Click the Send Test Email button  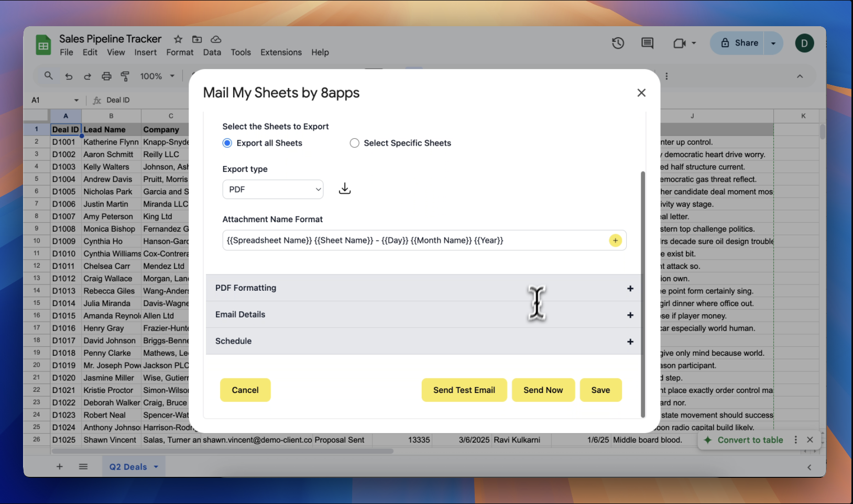click(464, 390)
